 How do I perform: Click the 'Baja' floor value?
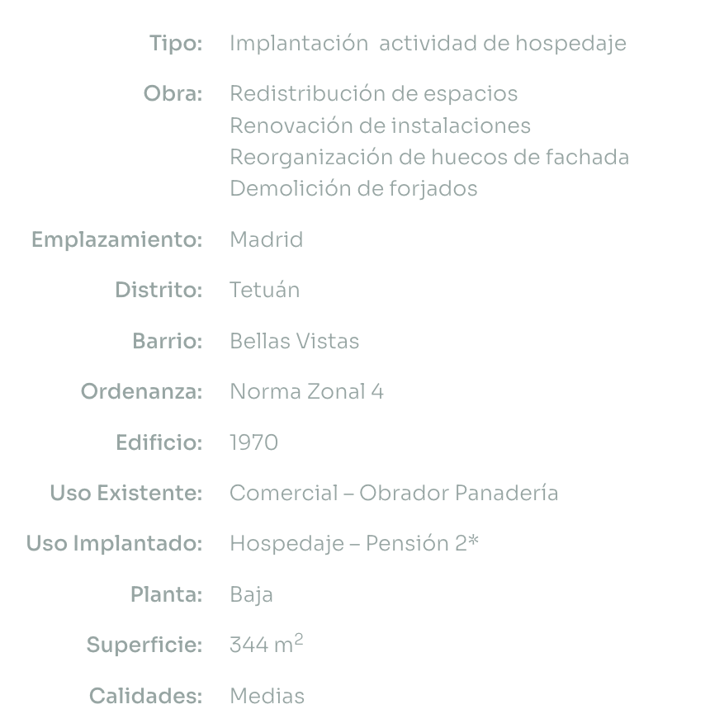coord(251,595)
